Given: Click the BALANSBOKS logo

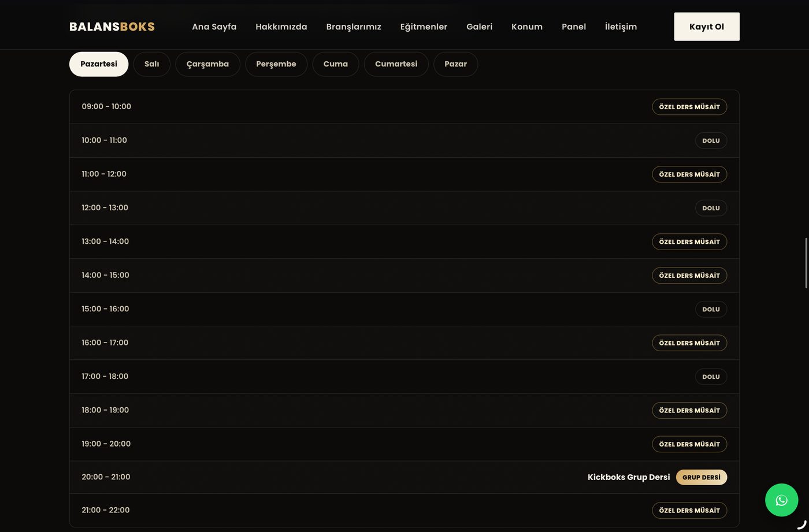Looking at the screenshot, I should click(x=112, y=27).
